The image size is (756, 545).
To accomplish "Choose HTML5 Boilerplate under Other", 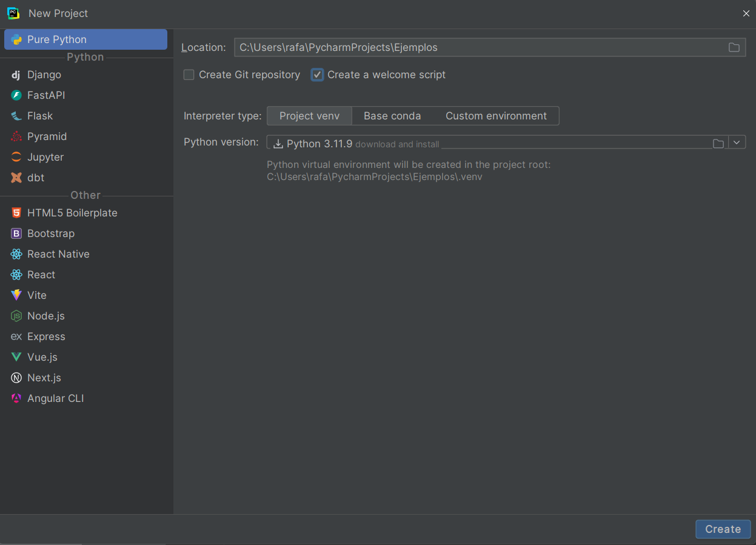I will [72, 213].
